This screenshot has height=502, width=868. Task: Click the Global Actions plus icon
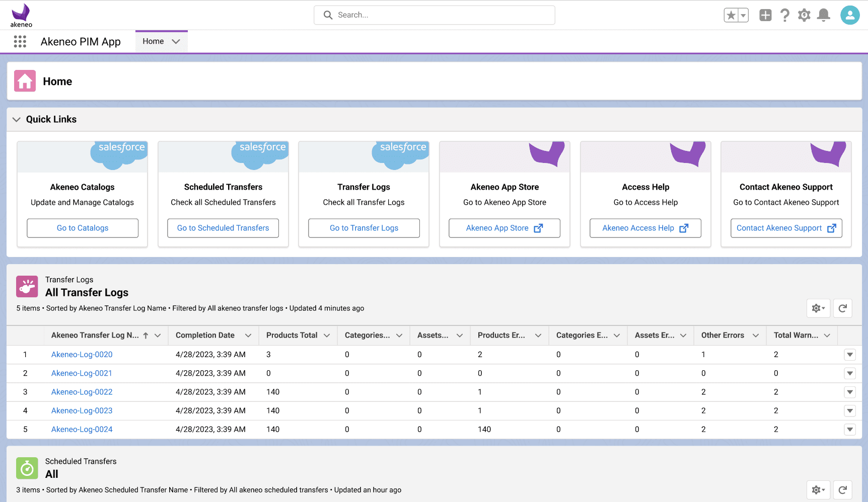pos(765,15)
